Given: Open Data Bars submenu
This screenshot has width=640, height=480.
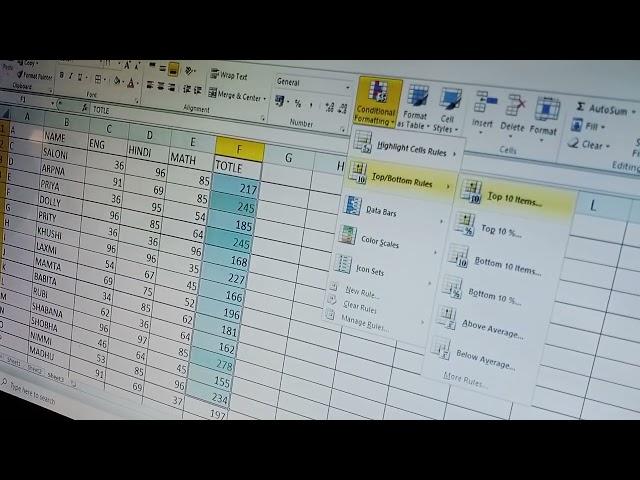Looking at the screenshot, I should (x=393, y=210).
